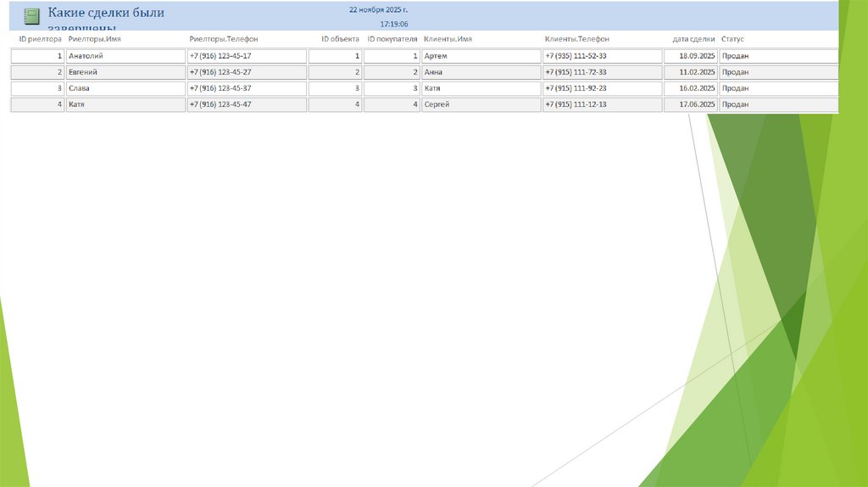Click phone cell '+7 (916) 123-45-37'
Screen dimensions: 868x487
[x=247, y=88]
